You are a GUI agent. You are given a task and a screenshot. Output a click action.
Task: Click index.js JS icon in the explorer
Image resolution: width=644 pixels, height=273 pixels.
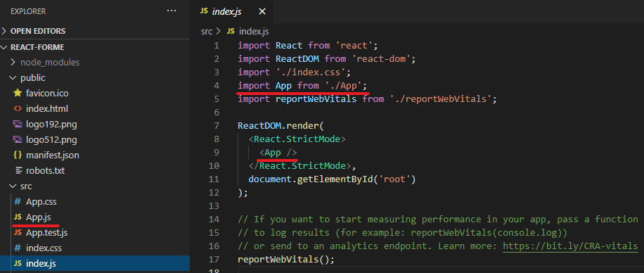[x=18, y=264]
